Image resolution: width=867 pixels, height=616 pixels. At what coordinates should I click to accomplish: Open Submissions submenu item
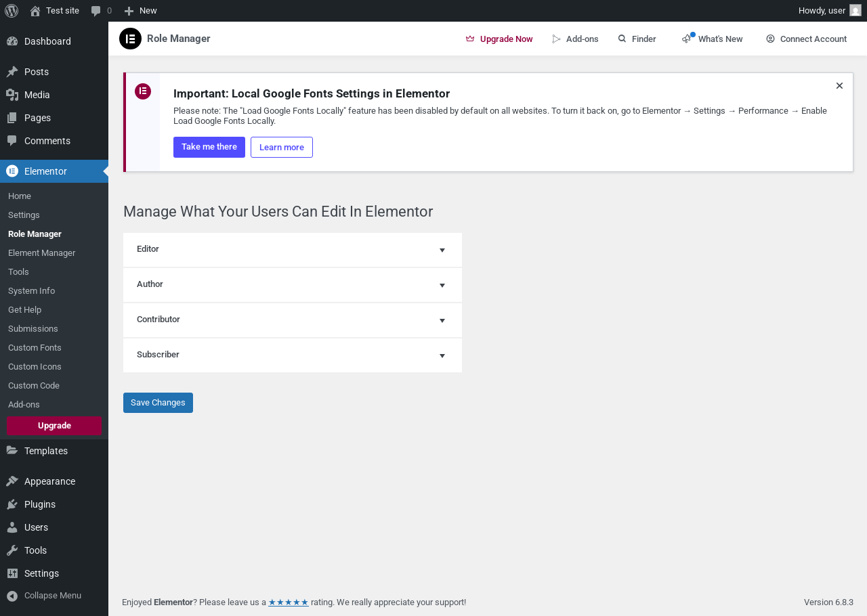click(x=54, y=328)
